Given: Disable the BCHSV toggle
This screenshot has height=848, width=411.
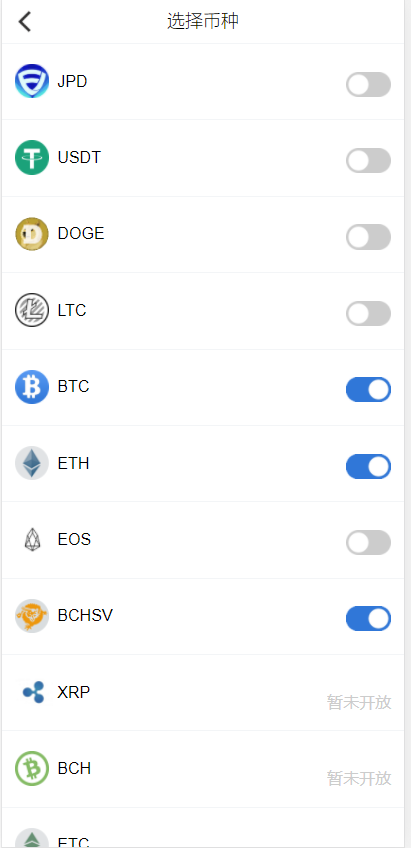Looking at the screenshot, I should pyautogui.click(x=368, y=619).
